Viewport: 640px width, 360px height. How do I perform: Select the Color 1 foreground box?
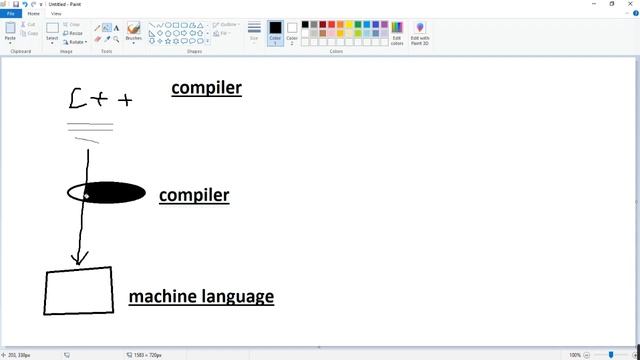pyautogui.click(x=275, y=33)
